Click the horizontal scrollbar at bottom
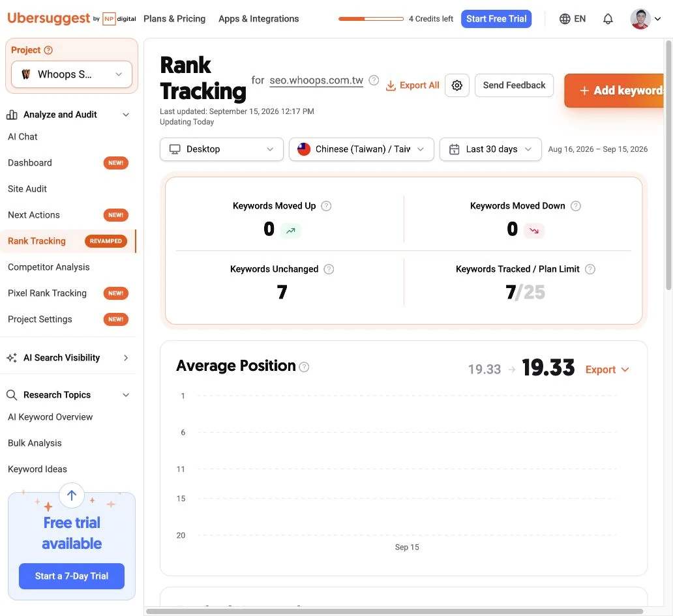Screen dimensions: 673x616 pos(395,611)
